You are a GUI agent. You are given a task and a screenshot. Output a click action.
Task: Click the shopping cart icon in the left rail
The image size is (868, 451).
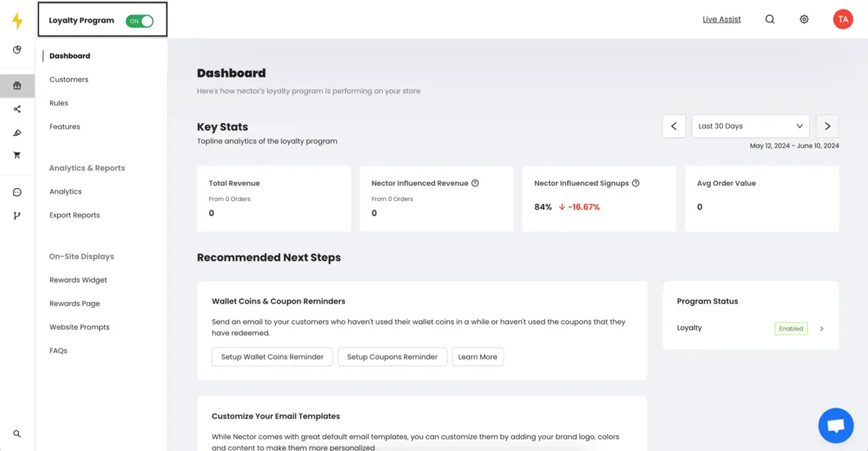(17, 155)
